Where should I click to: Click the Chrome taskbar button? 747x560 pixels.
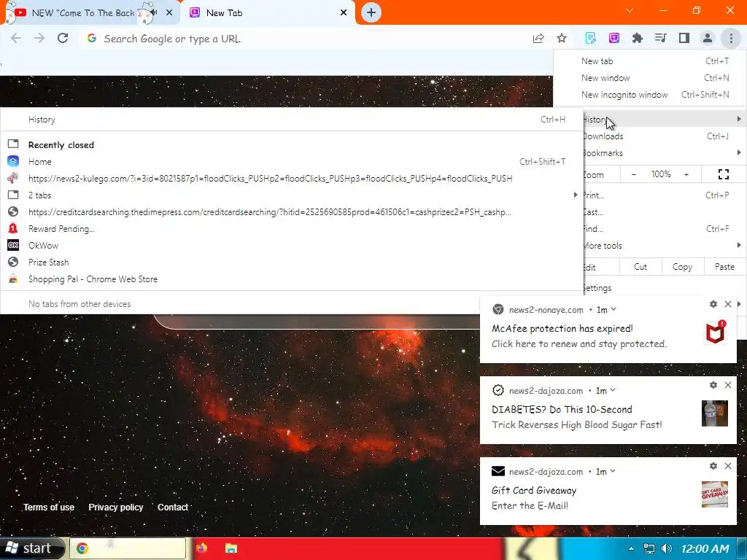128,548
